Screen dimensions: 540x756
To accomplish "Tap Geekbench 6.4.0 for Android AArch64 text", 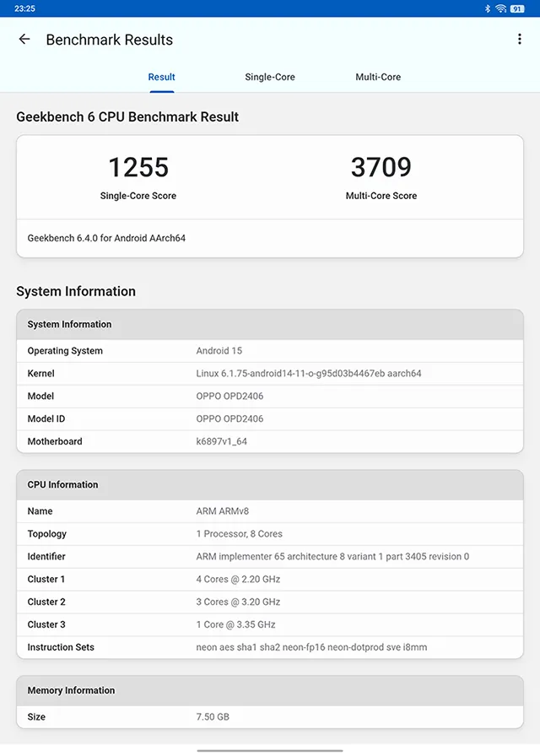I will pos(106,238).
